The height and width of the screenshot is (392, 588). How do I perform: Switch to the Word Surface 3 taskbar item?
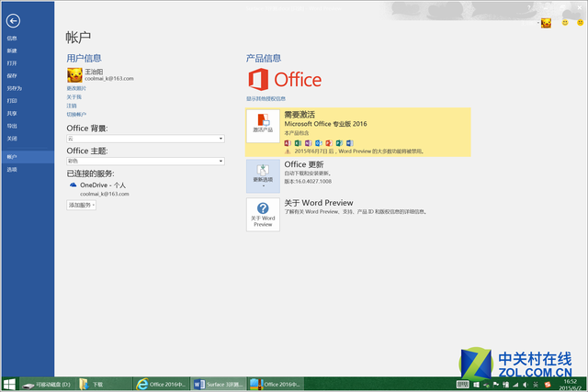[219, 385]
